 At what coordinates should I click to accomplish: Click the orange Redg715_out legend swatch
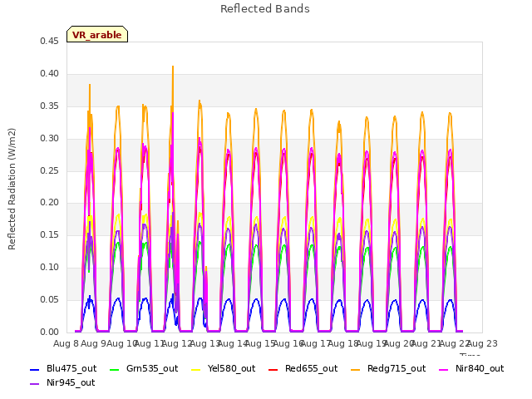(x=356, y=369)
